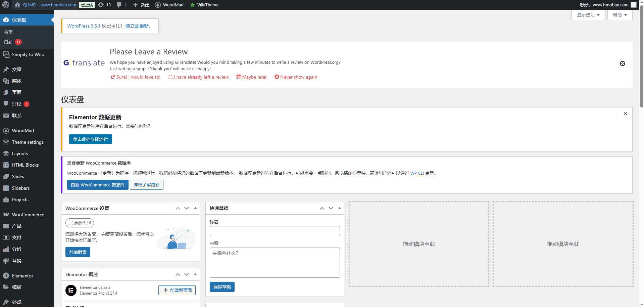Dismiss the GTranslate review notice
Screen dimensions: 644x307
click(623, 63)
